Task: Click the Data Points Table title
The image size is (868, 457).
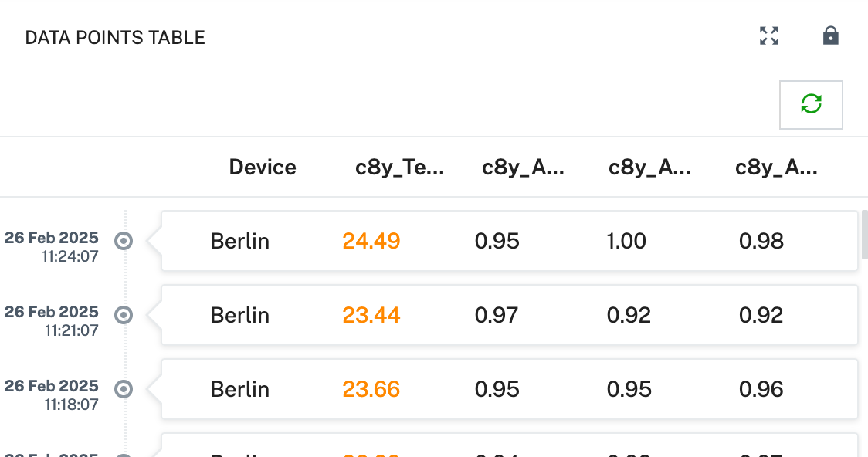Action: (115, 38)
